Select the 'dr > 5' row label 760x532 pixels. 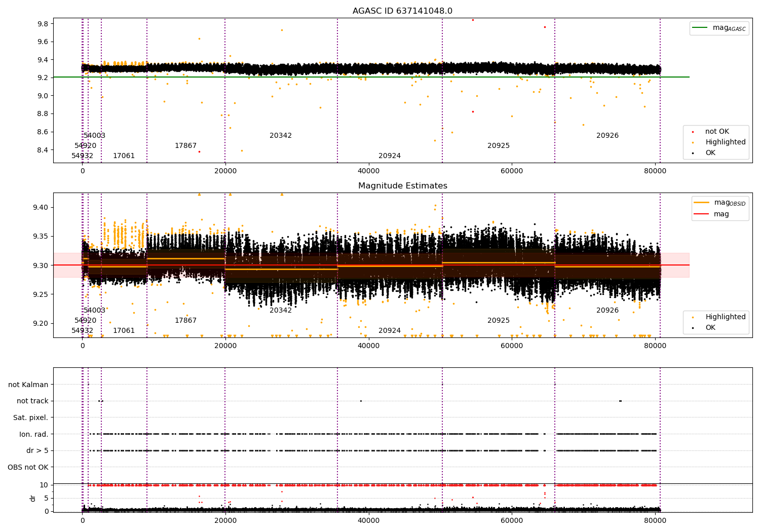pyautogui.click(x=37, y=450)
